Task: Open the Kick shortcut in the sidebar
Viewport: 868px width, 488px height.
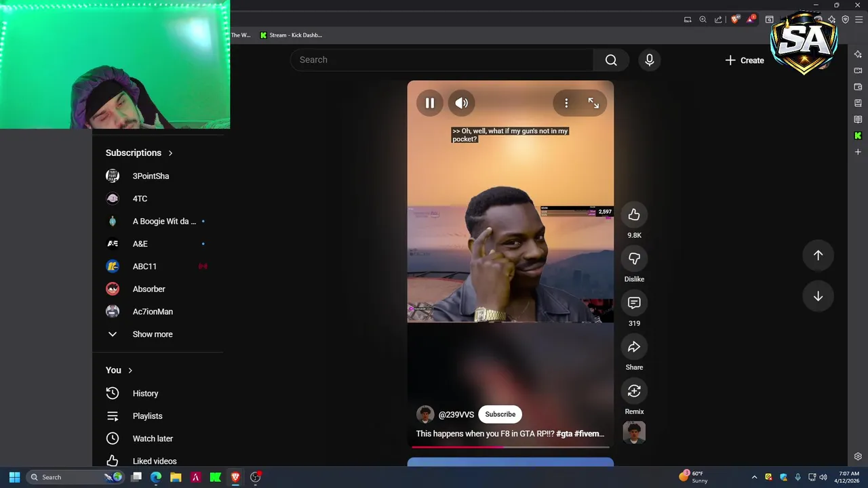Action: coord(858,136)
